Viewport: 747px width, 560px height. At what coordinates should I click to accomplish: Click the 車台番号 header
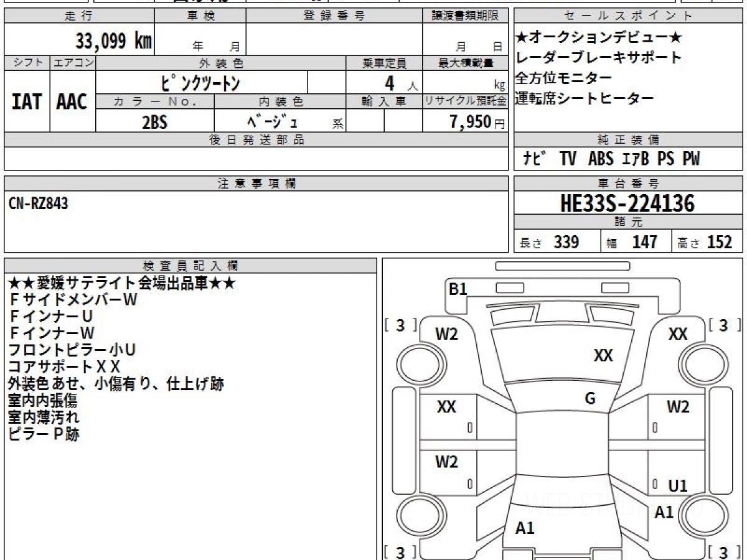pyautogui.click(x=628, y=184)
